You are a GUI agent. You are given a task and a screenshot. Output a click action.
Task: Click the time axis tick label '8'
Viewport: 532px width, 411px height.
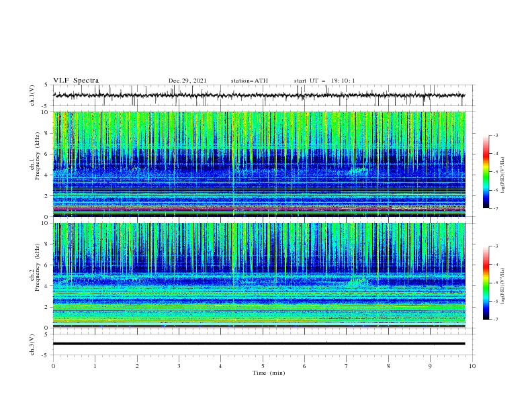tap(388, 366)
